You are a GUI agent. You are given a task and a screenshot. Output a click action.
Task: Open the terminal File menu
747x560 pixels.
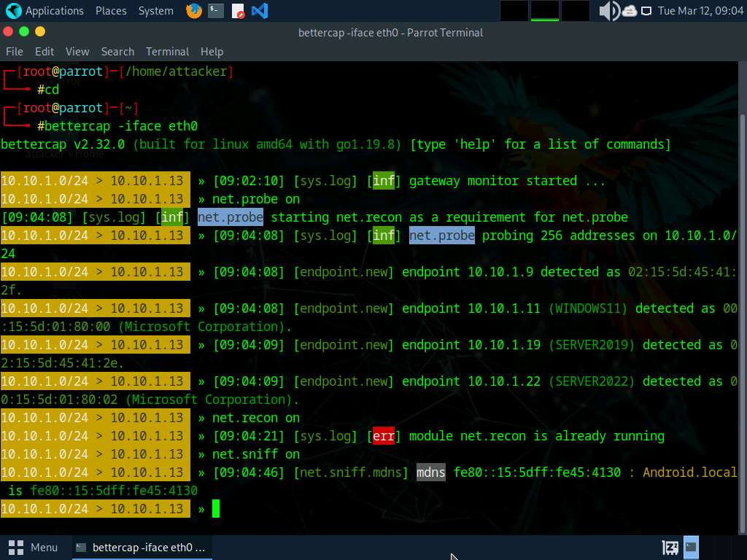[15, 52]
